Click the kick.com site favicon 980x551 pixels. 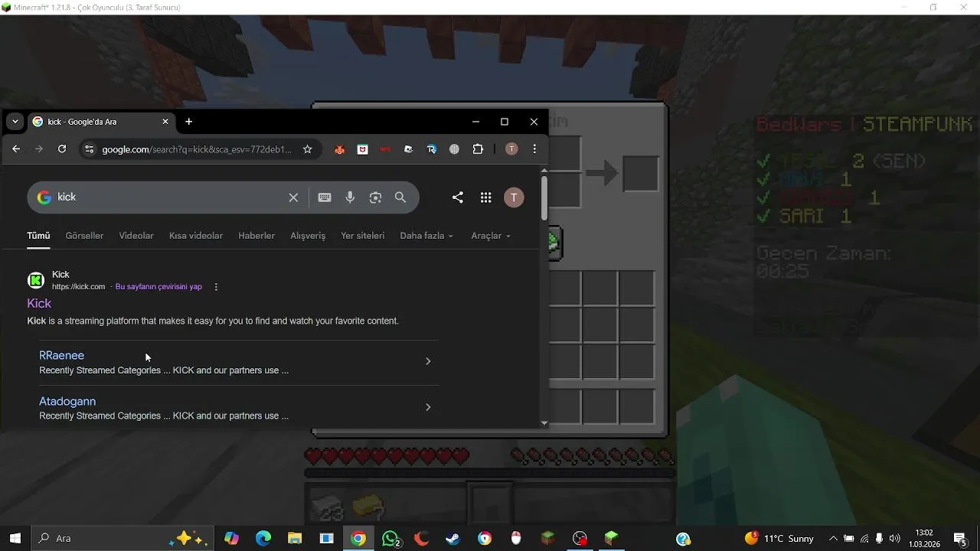click(36, 280)
